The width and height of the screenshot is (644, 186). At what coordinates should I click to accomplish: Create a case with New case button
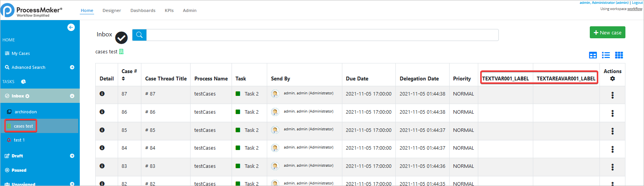(607, 32)
